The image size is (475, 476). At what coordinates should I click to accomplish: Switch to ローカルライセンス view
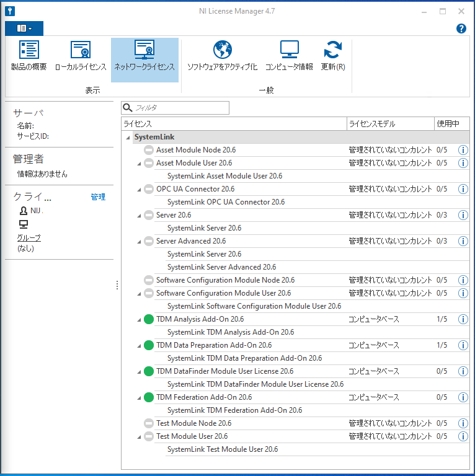(x=81, y=56)
